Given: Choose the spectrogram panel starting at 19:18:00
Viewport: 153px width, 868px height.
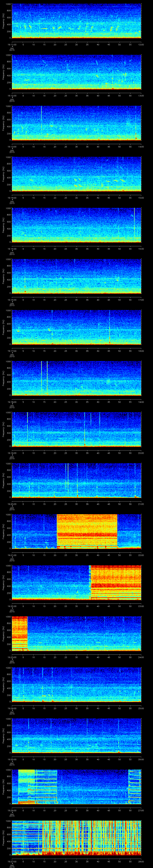Looking at the screenshot, I should [x=77, y=378].
